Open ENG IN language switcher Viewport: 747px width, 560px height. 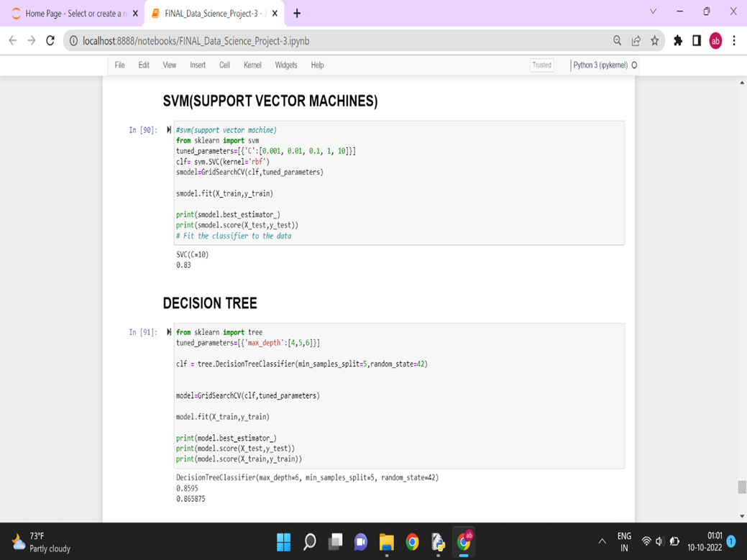[624, 542]
